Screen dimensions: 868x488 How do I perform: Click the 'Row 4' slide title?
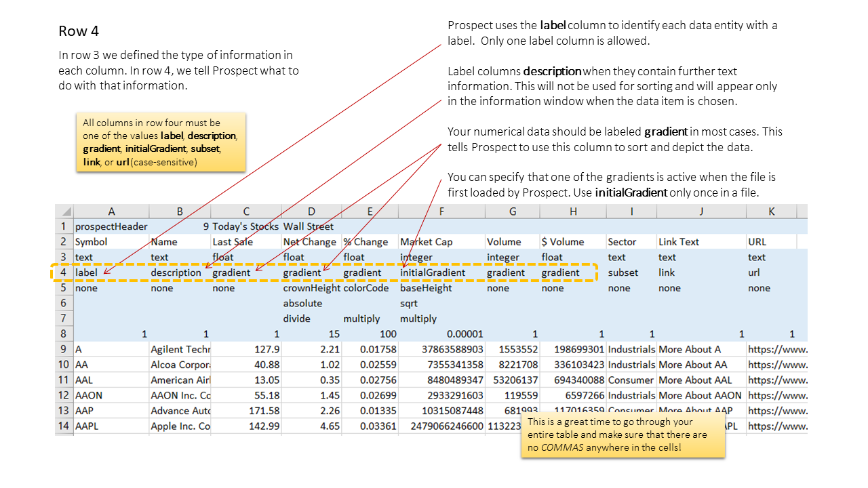79,31
